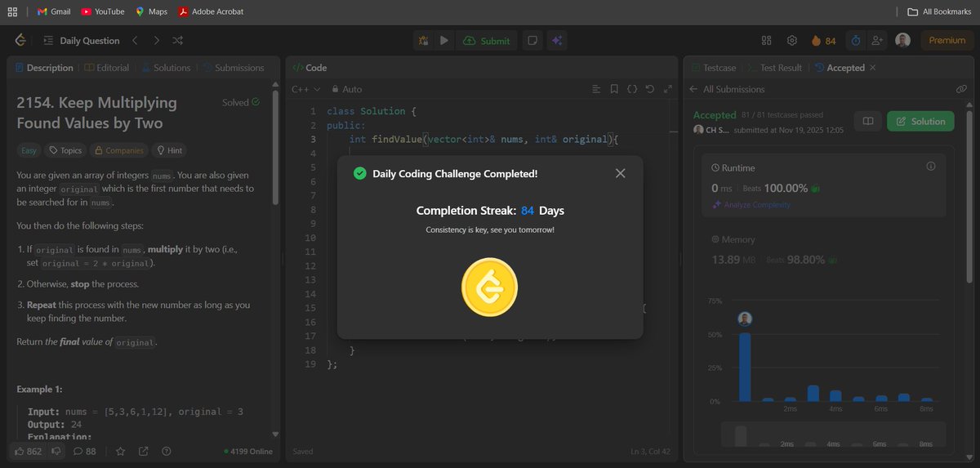980x468 pixels.
Task: Open the Testcase tab
Action: (714, 68)
